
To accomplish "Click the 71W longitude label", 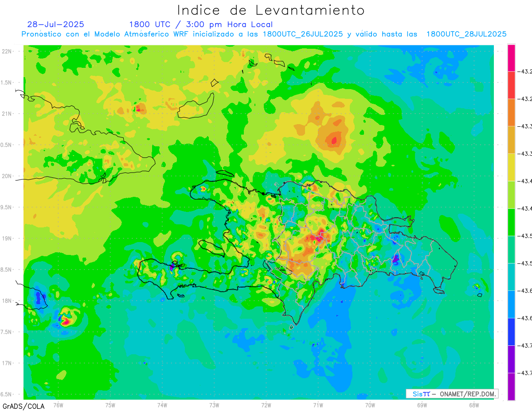I will coord(318,405).
